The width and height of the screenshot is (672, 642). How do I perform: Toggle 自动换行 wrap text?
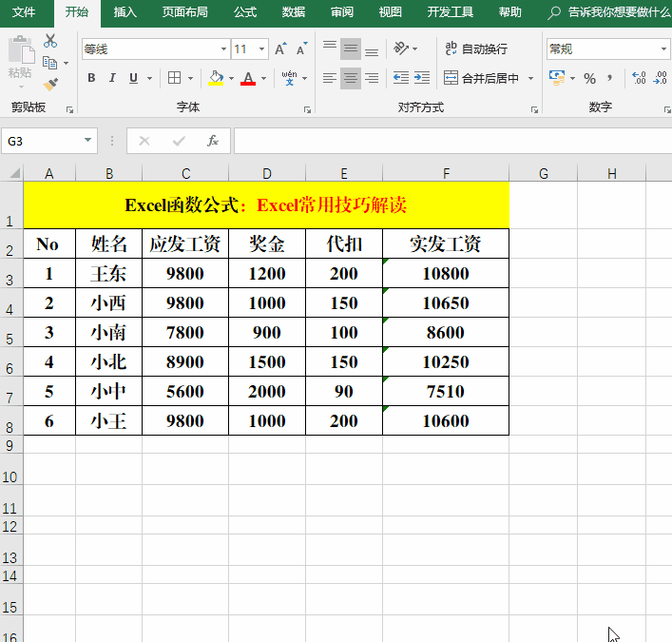476,49
